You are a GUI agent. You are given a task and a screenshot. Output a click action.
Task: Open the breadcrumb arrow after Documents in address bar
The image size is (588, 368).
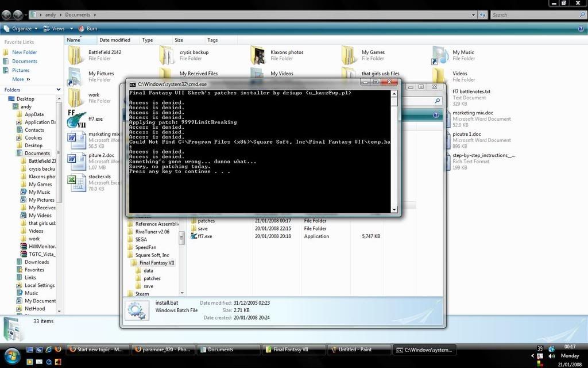coord(95,15)
